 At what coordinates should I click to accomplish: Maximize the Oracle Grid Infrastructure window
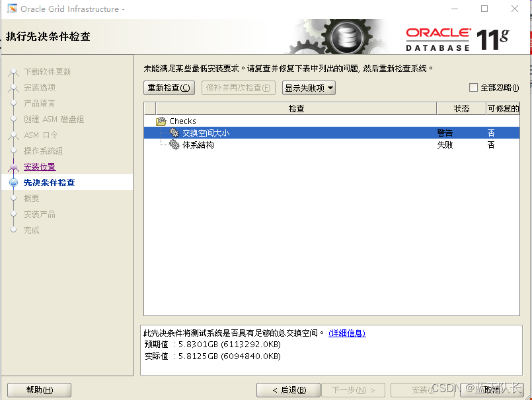pos(484,9)
